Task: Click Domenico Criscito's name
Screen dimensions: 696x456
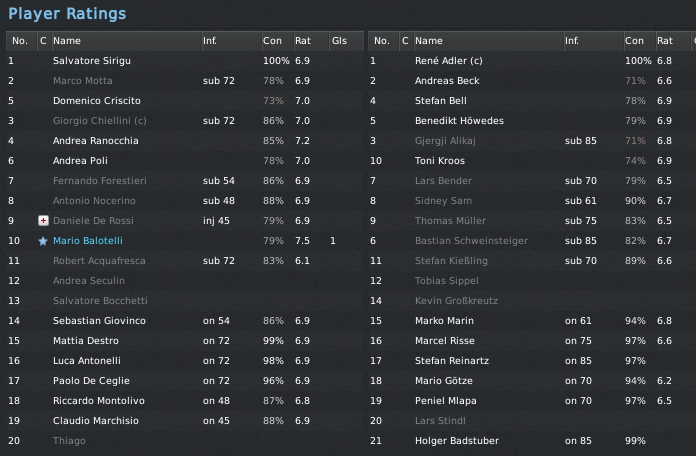Action: click(96, 101)
